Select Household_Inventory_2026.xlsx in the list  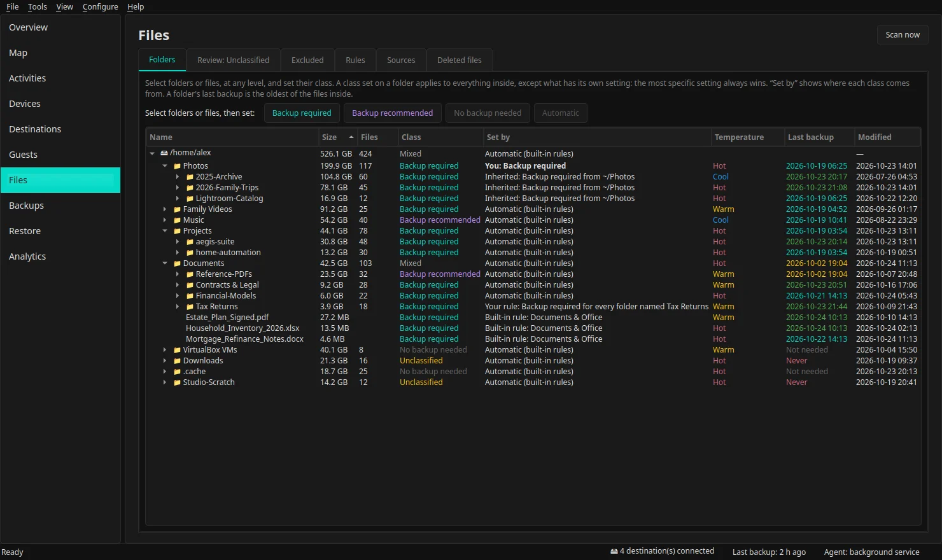click(533, 328)
